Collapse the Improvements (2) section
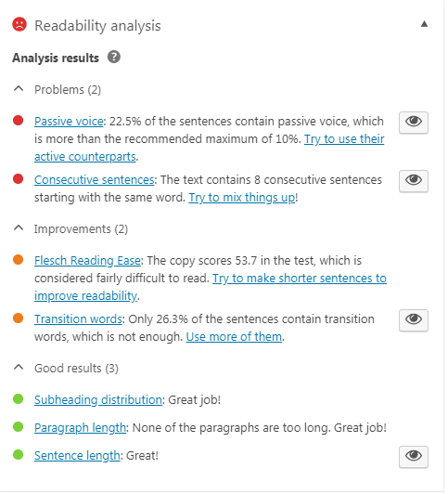 pos(19,228)
